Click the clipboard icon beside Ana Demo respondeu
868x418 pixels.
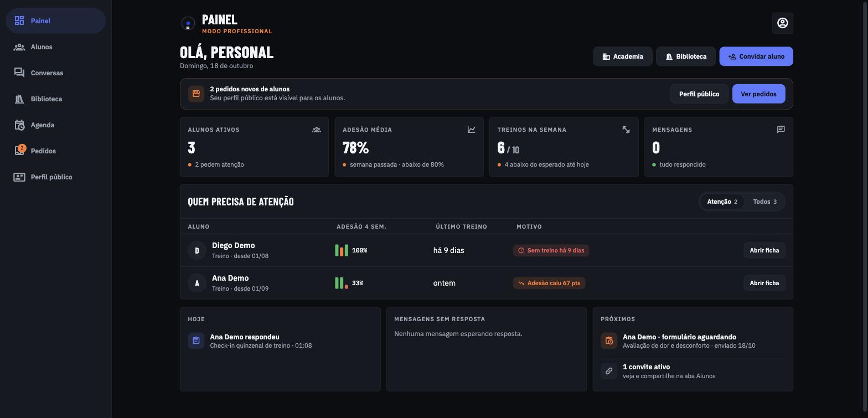196,340
